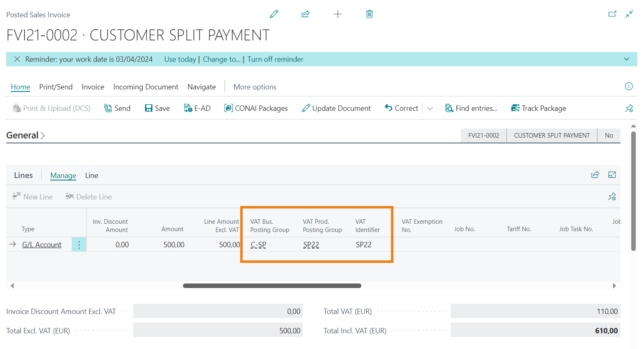Screen dimensions: 644x349
Task: Expand the General section
Action: [26, 135]
